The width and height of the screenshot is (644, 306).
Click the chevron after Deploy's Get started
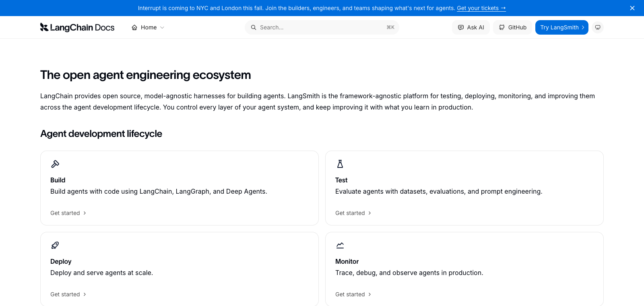click(85, 294)
